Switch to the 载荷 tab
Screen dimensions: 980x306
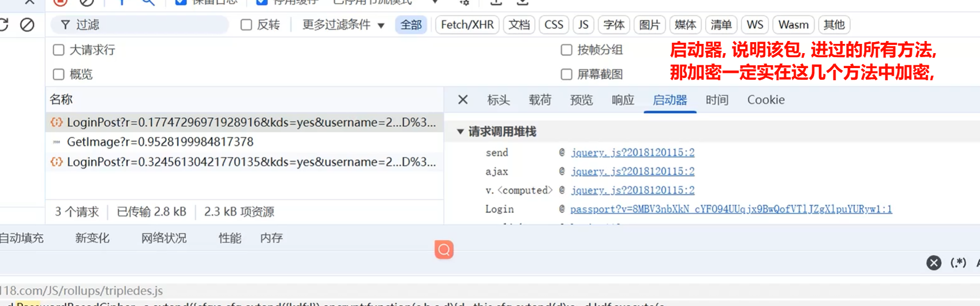540,100
